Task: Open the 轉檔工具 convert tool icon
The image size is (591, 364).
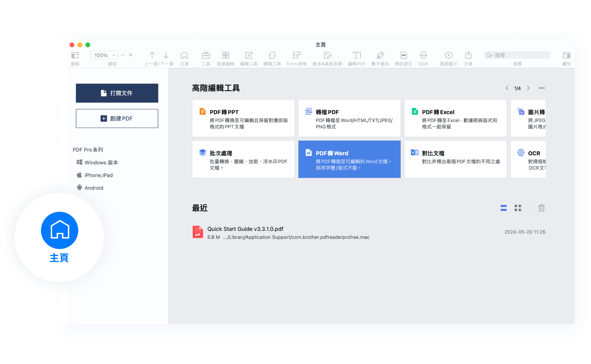Action: (272, 55)
